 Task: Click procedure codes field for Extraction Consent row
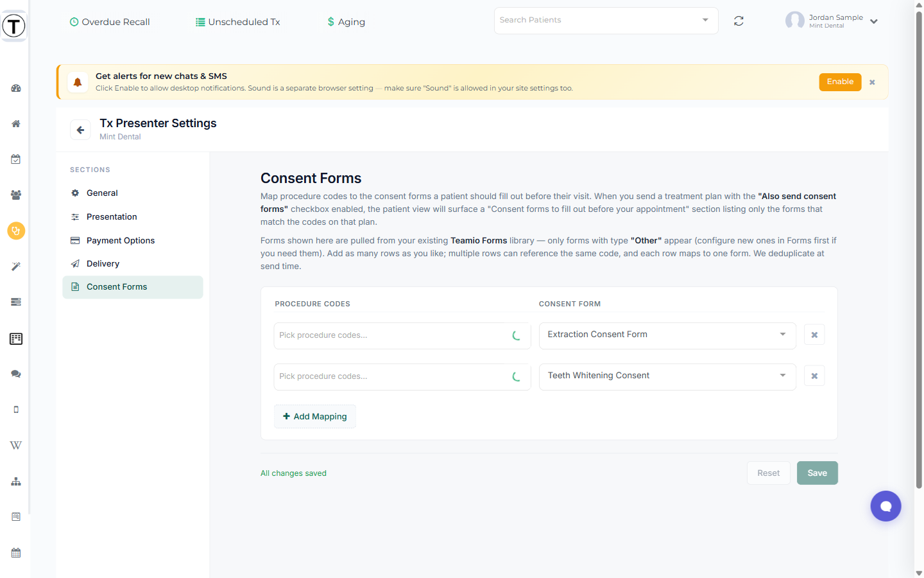402,335
